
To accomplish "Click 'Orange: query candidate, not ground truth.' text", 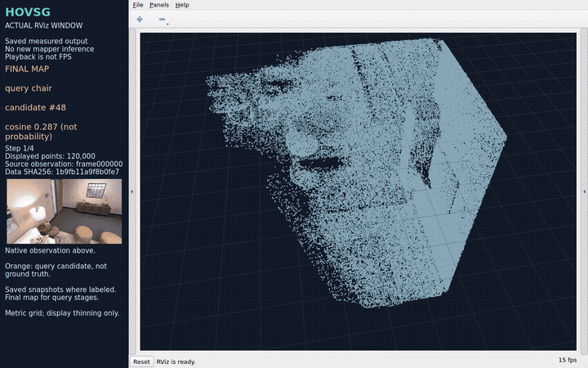I will [x=56, y=270].
